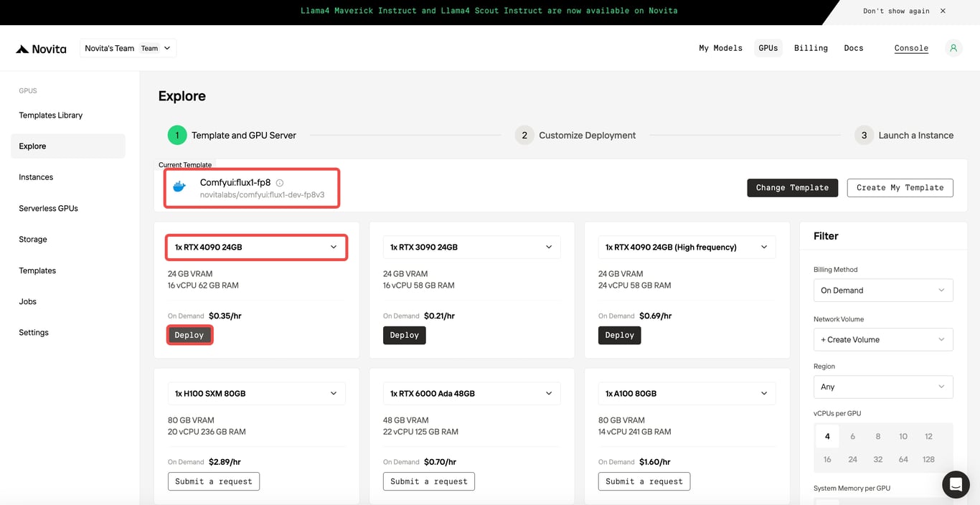Dismiss the announcement banner with X
The image size is (980, 505).
(943, 11)
